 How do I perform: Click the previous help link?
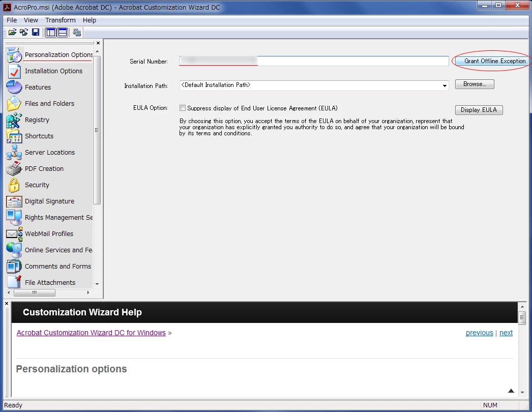480,333
